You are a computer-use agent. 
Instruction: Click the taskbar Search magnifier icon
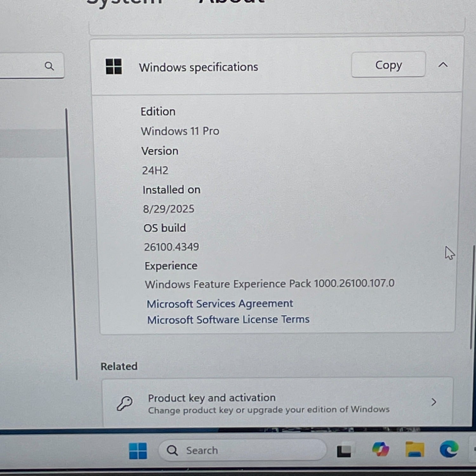172,450
